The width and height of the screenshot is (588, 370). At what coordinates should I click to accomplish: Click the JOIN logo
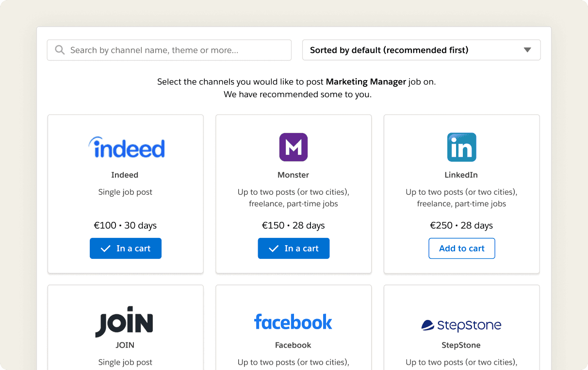pyautogui.click(x=124, y=322)
